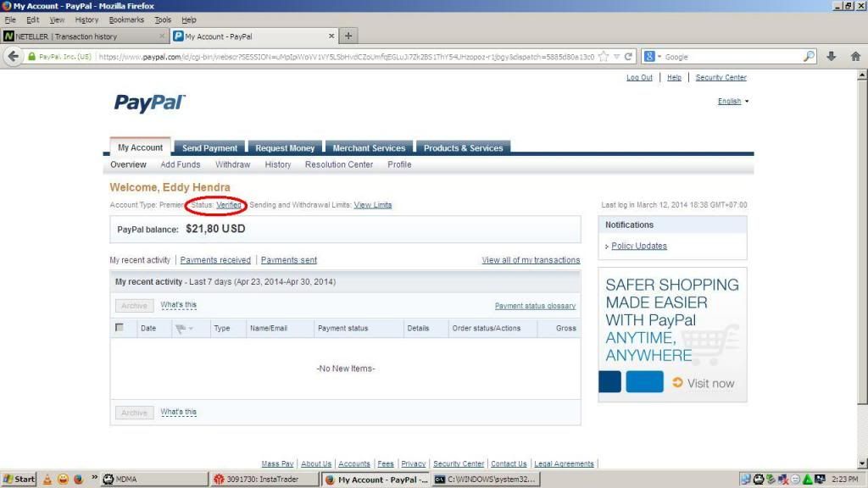Image resolution: width=868 pixels, height=488 pixels.
Task: Click the Verified status link
Action: [229, 205]
